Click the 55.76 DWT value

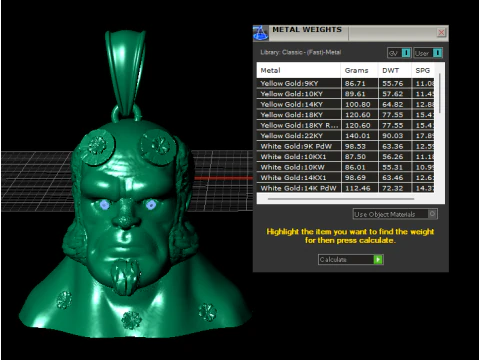click(393, 83)
